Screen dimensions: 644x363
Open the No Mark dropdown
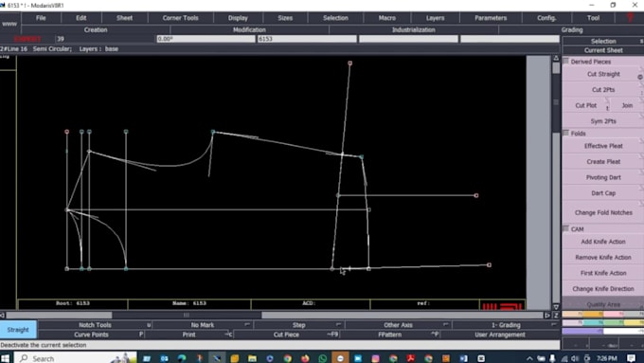[203, 325]
